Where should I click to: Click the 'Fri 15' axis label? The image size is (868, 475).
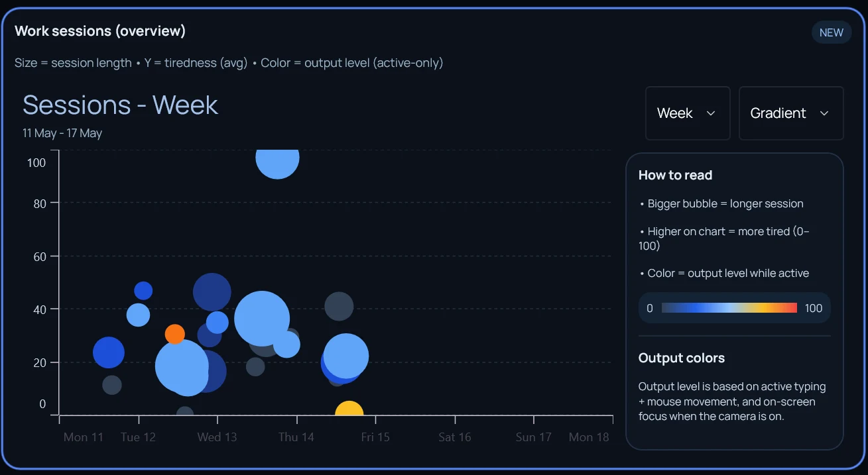coord(375,437)
